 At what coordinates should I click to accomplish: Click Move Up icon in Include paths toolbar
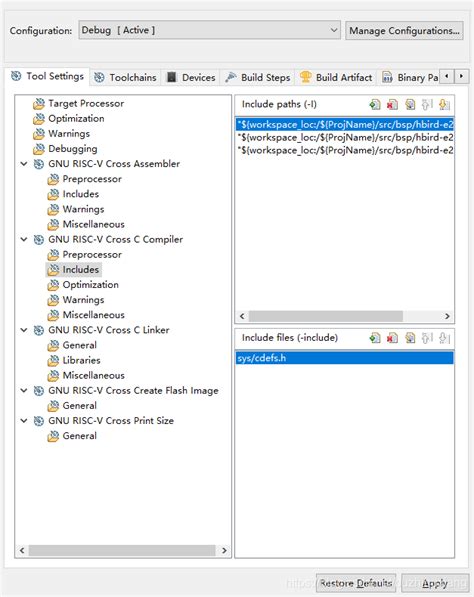pyautogui.click(x=427, y=104)
